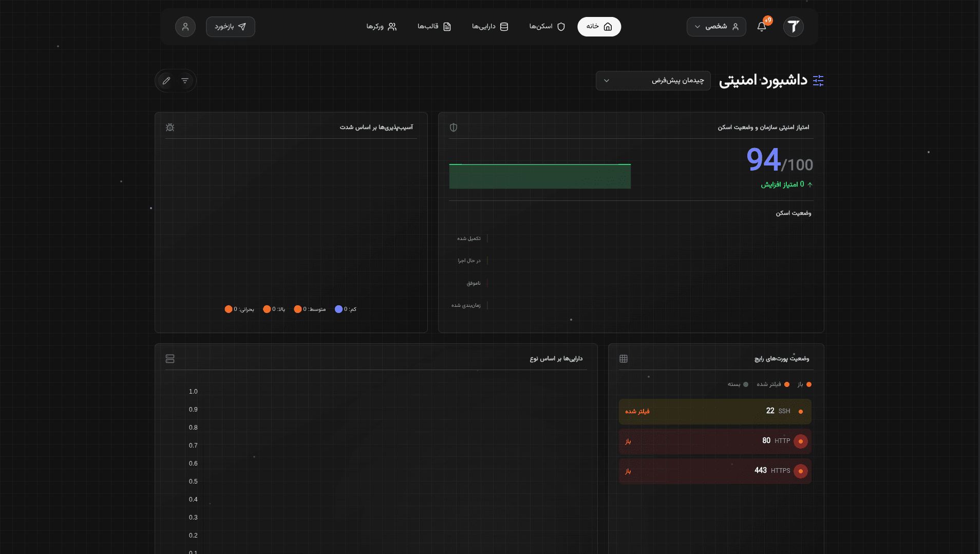Click the green security score trend chart
This screenshot has height=554, width=980.
tap(540, 176)
